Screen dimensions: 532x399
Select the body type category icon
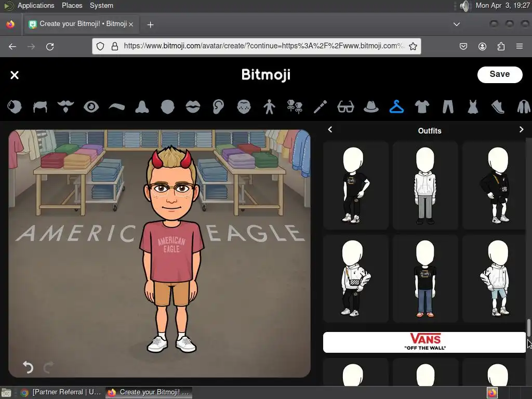click(270, 107)
